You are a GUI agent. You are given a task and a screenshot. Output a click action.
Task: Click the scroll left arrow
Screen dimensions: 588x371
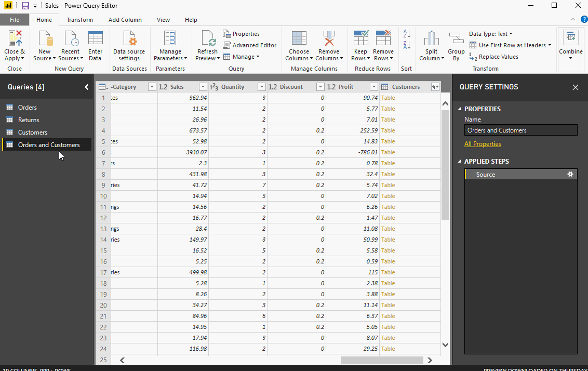click(122, 360)
